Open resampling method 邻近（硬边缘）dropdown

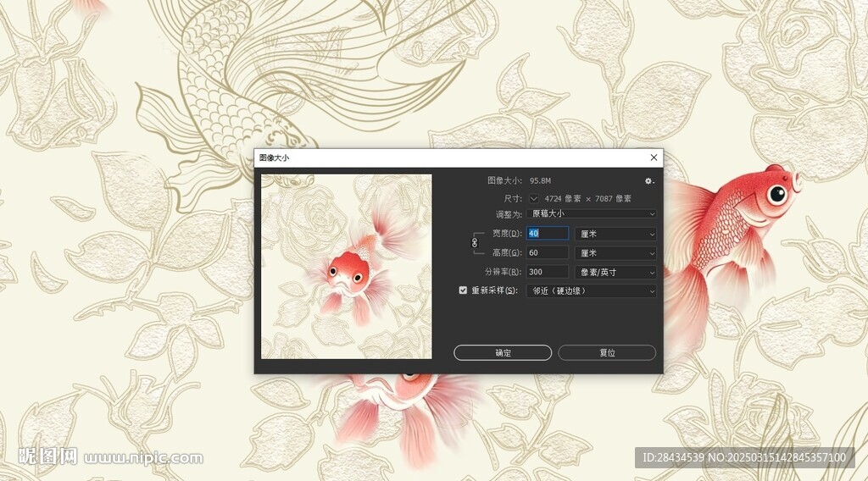click(591, 290)
